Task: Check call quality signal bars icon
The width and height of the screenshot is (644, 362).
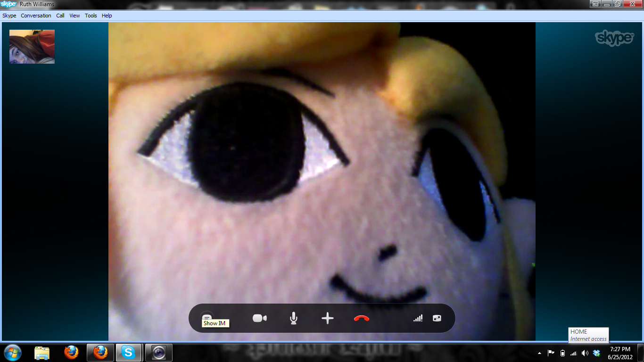Action: pos(418,319)
